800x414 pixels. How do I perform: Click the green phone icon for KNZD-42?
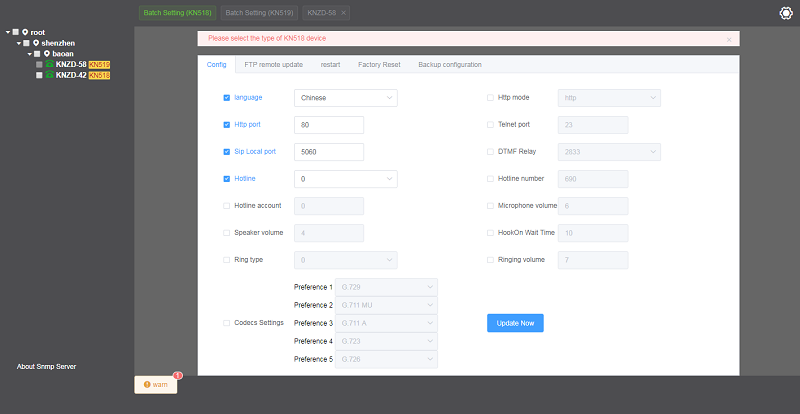coord(50,75)
